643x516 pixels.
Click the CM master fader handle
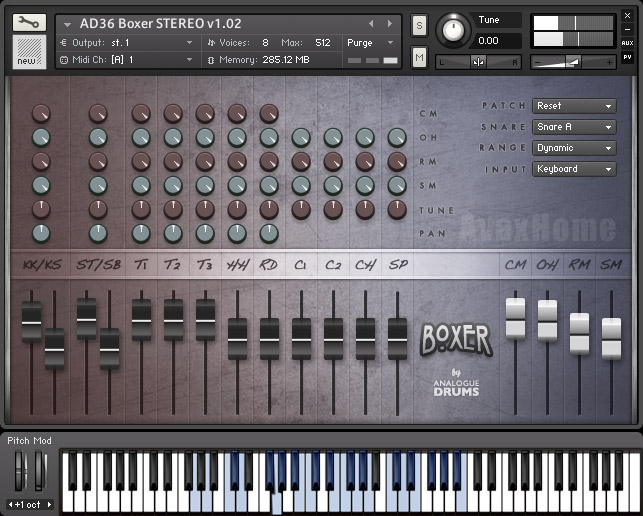[x=515, y=318]
